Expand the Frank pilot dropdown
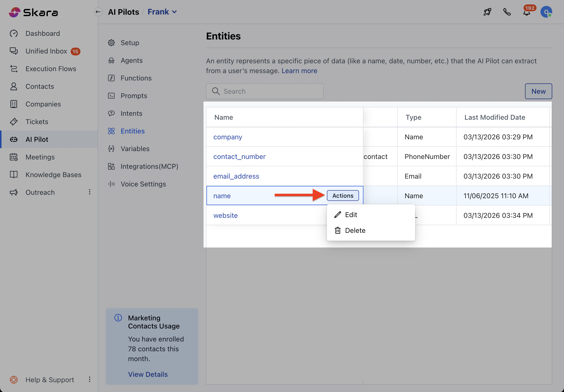The image size is (564, 392). click(162, 12)
